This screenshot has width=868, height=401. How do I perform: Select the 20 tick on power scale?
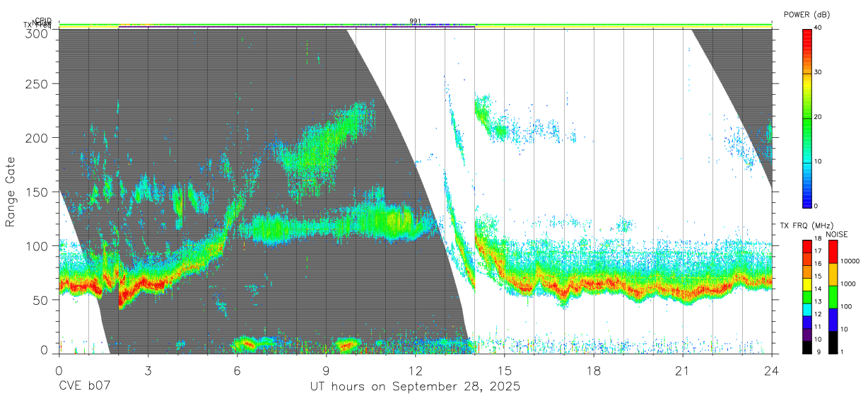tap(819, 117)
